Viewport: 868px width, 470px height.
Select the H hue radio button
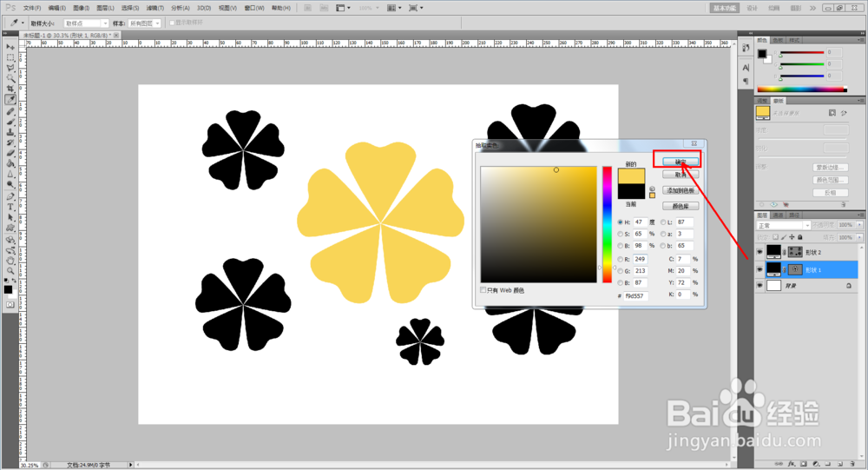pyautogui.click(x=620, y=222)
